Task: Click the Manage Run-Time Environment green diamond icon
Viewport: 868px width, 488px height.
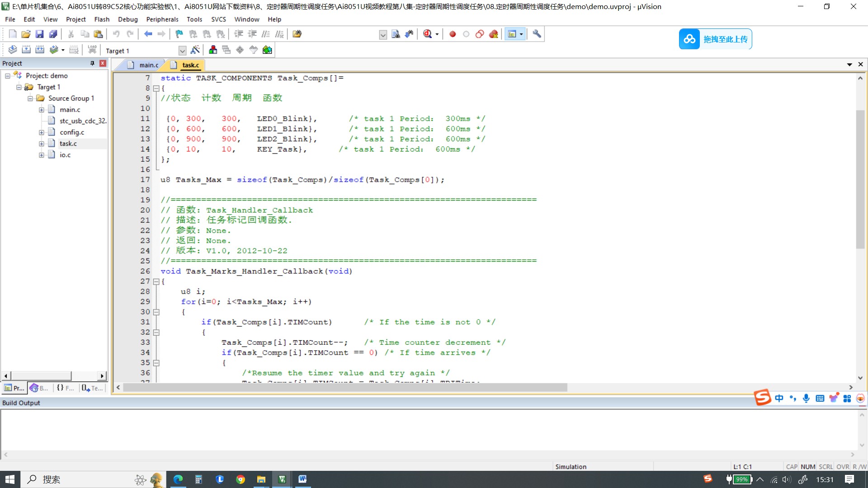Action: (x=240, y=50)
